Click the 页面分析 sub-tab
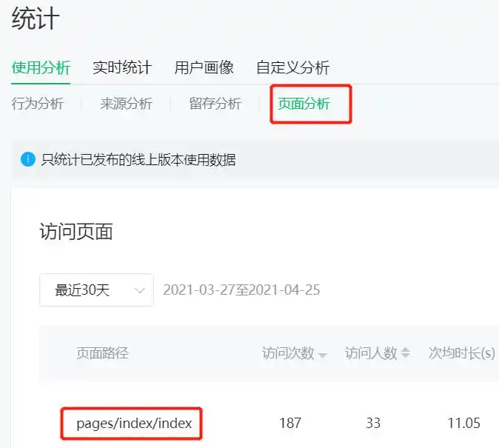 (304, 104)
